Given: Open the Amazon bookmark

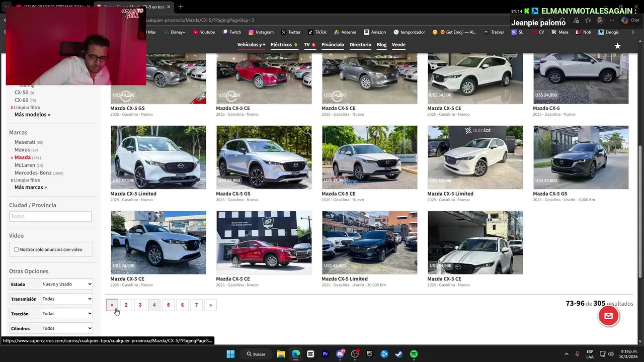Looking at the screenshot, I should [x=375, y=32].
